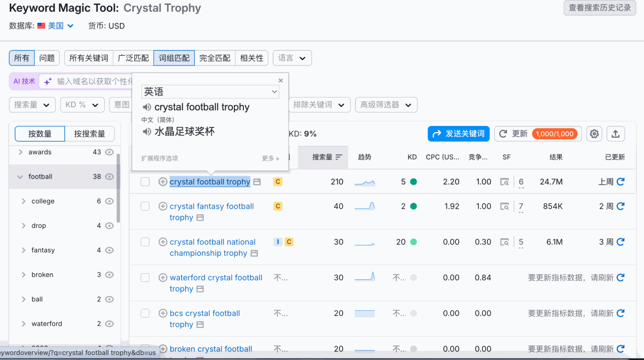Select the 所有 tab
Viewport: 644px width, 360px height.
point(22,58)
